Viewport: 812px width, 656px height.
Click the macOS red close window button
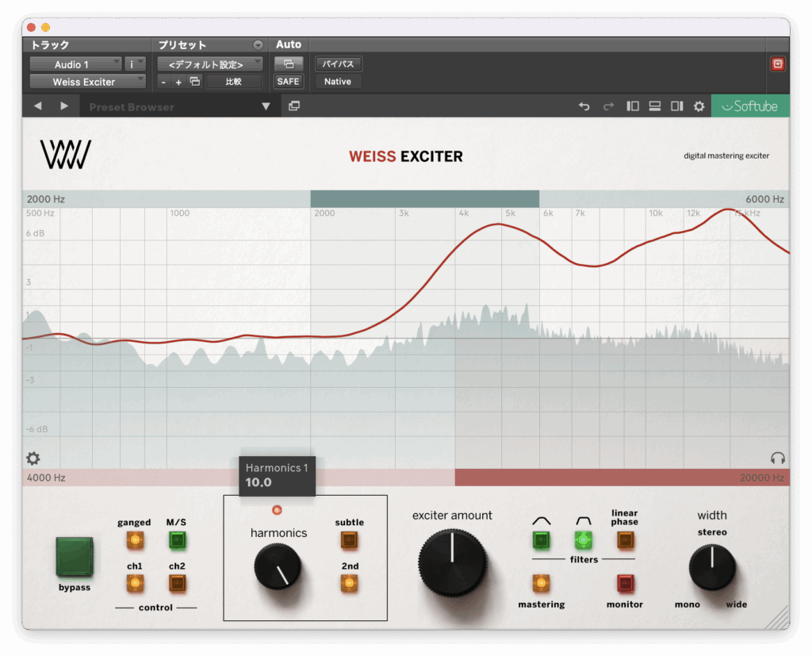click(x=31, y=27)
